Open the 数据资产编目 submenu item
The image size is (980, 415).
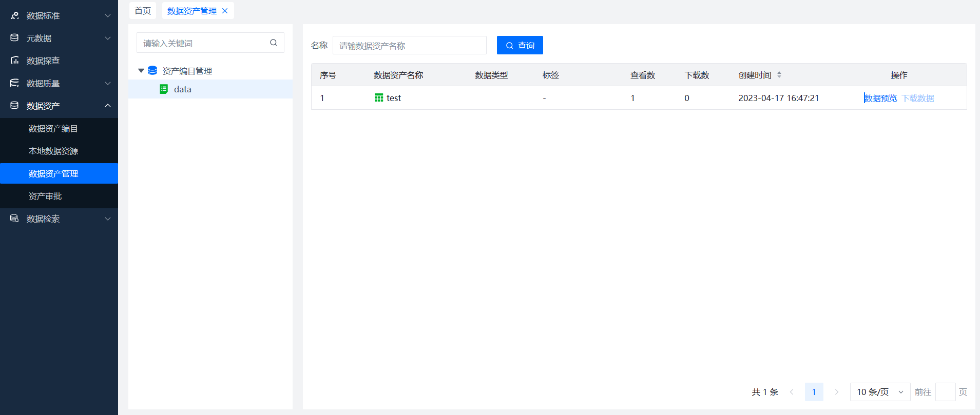[x=59, y=128]
